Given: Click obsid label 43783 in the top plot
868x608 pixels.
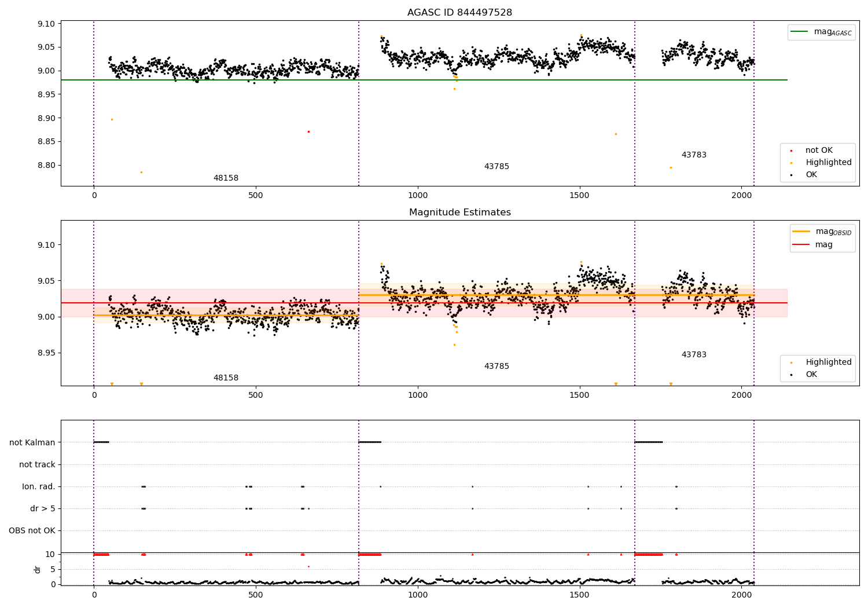Looking at the screenshot, I should (x=694, y=155).
